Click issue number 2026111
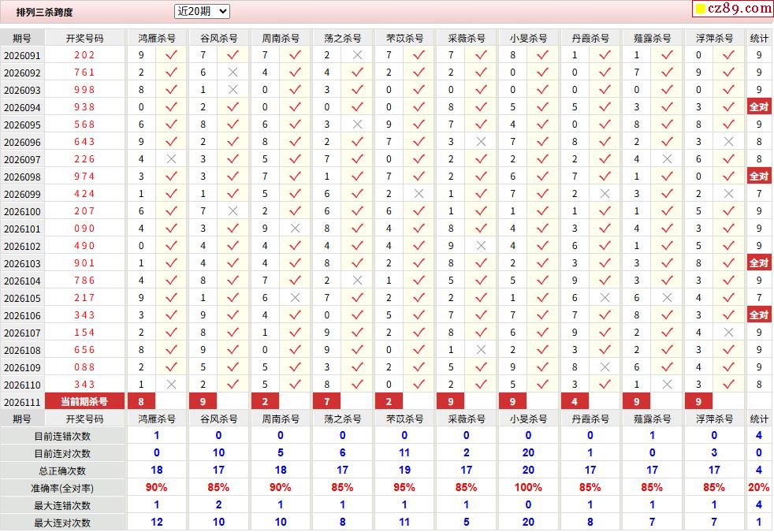This screenshot has height=532, width=774. (x=22, y=402)
